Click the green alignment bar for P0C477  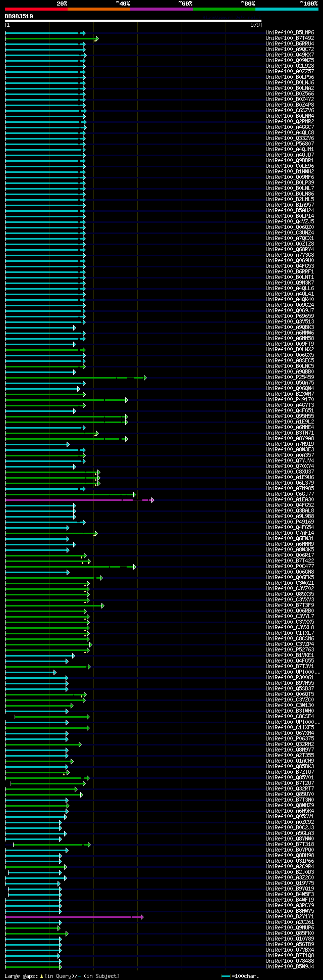coord(71,567)
